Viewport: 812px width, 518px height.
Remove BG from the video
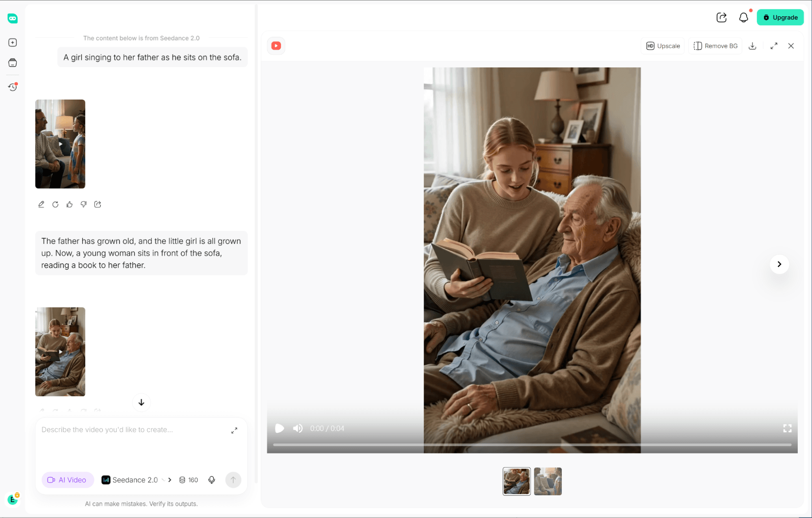pos(715,46)
